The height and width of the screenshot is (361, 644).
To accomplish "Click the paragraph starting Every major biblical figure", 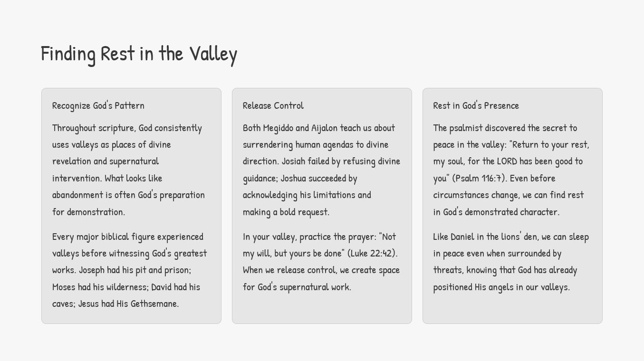I will point(129,270).
